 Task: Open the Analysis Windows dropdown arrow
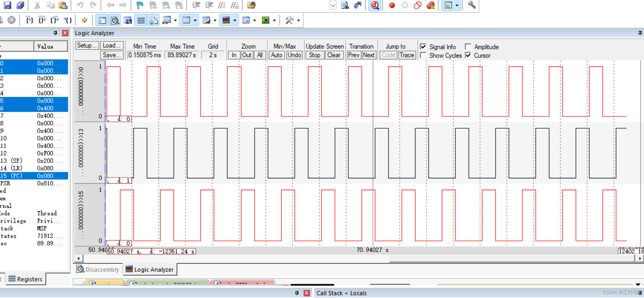point(235,20)
